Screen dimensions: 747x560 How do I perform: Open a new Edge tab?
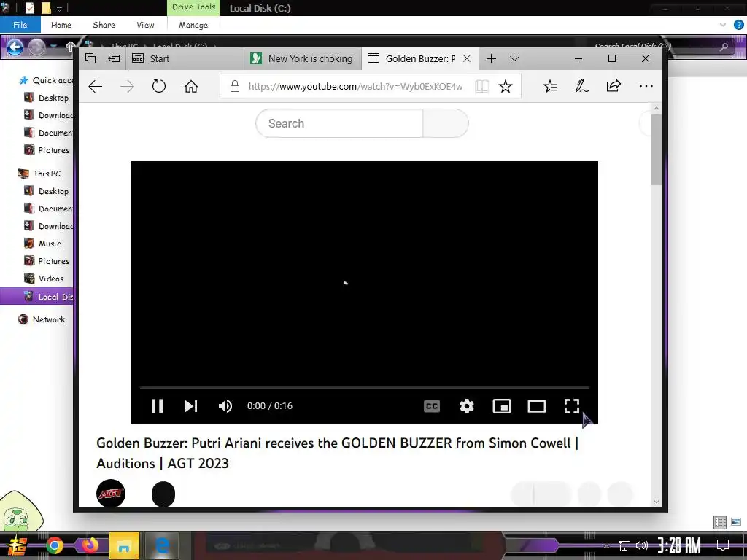point(491,58)
